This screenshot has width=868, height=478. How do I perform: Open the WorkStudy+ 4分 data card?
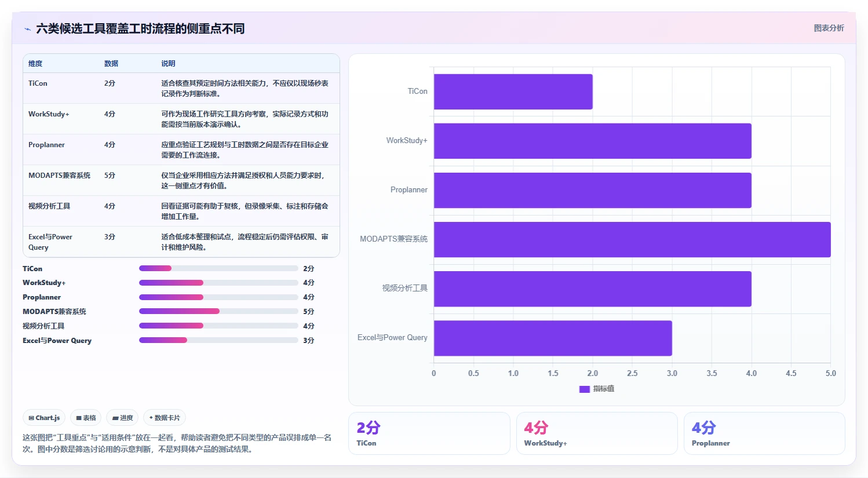(597, 433)
